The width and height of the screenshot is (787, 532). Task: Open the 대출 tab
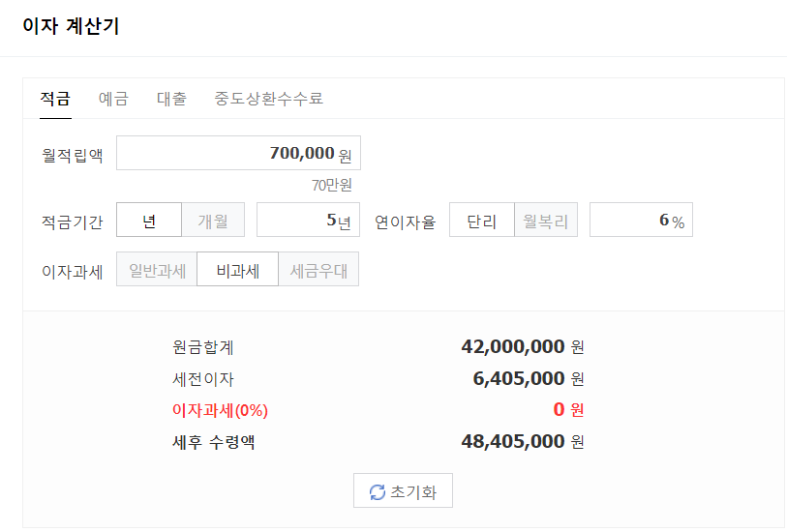(x=171, y=99)
